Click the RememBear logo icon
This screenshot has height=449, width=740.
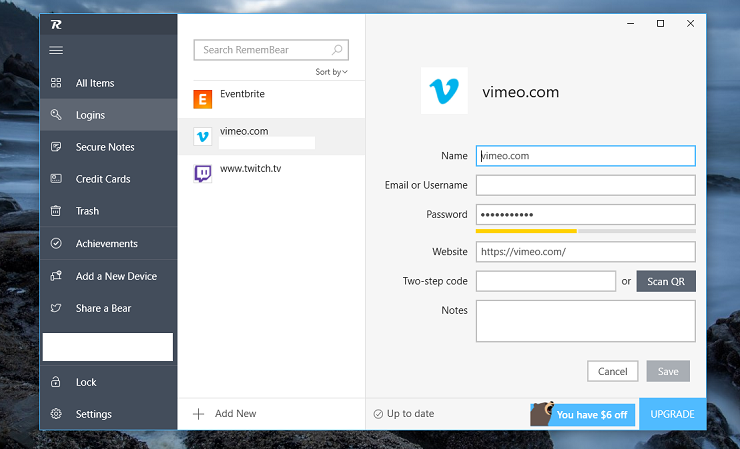coord(56,25)
